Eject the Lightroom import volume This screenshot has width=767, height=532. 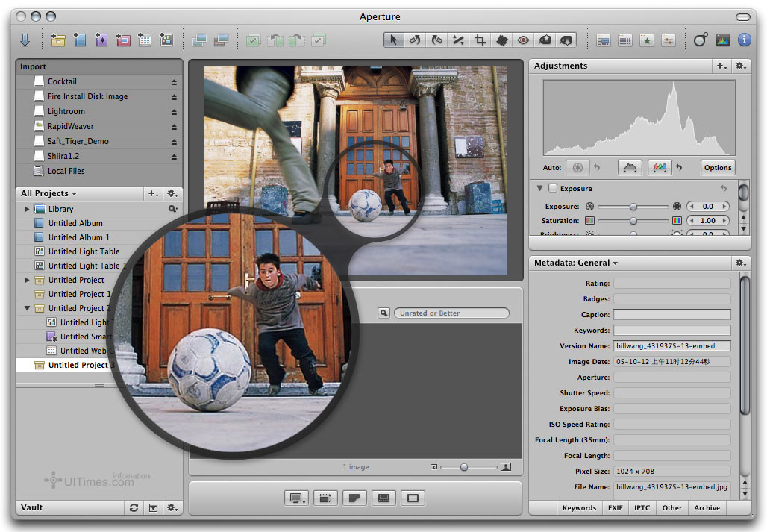(x=175, y=112)
